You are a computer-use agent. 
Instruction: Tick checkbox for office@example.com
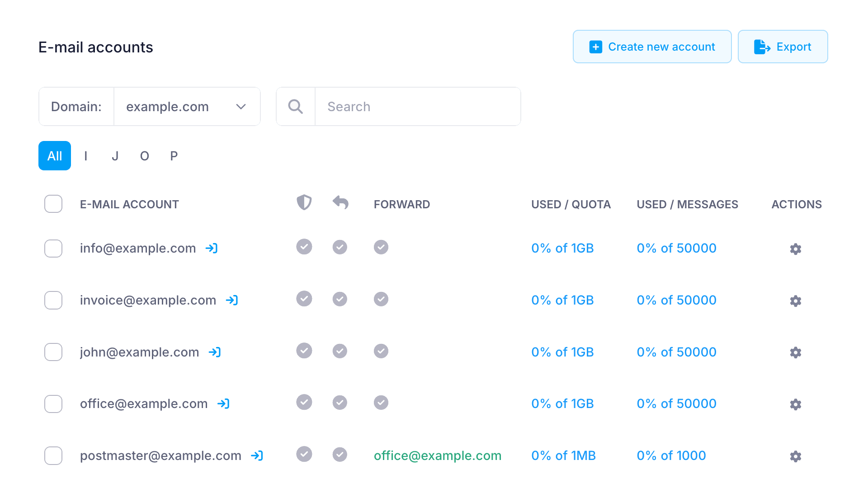pyautogui.click(x=53, y=404)
